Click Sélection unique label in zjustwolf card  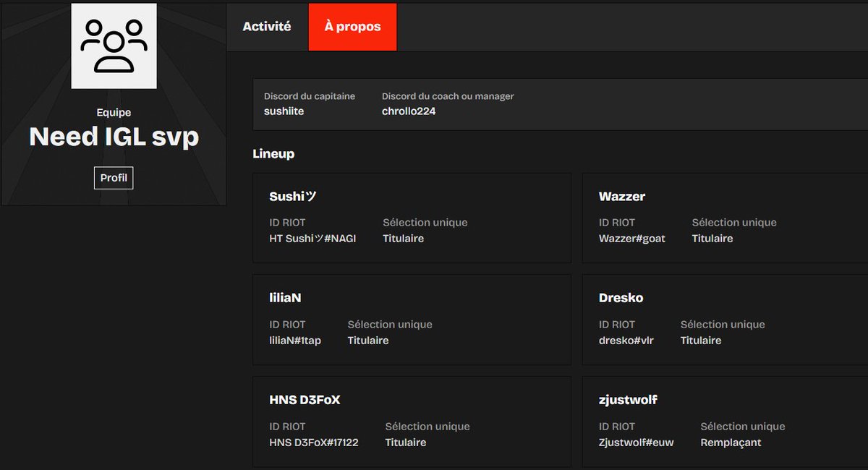(743, 427)
